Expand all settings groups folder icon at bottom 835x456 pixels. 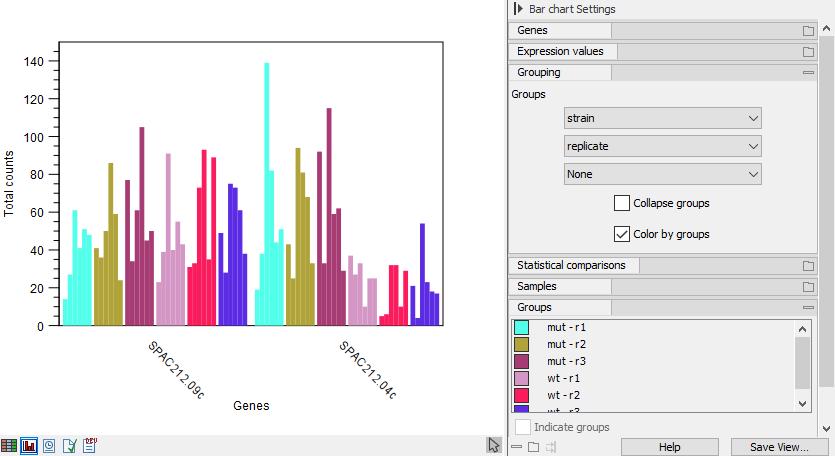(x=534, y=447)
